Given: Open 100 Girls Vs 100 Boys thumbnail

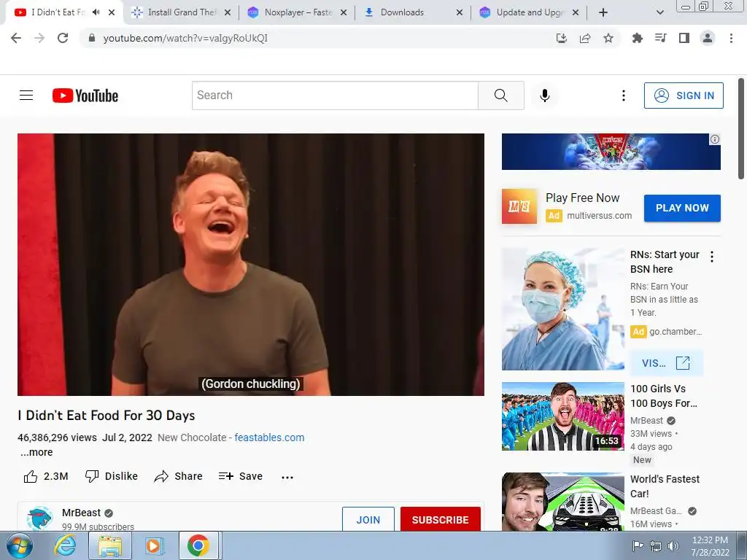Looking at the screenshot, I should pos(562,416).
